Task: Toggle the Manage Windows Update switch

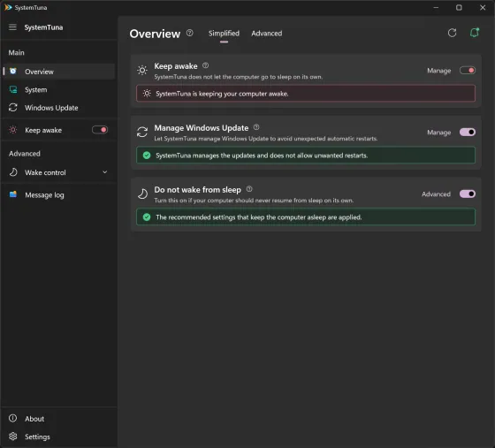Action: click(x=468, y=132)
